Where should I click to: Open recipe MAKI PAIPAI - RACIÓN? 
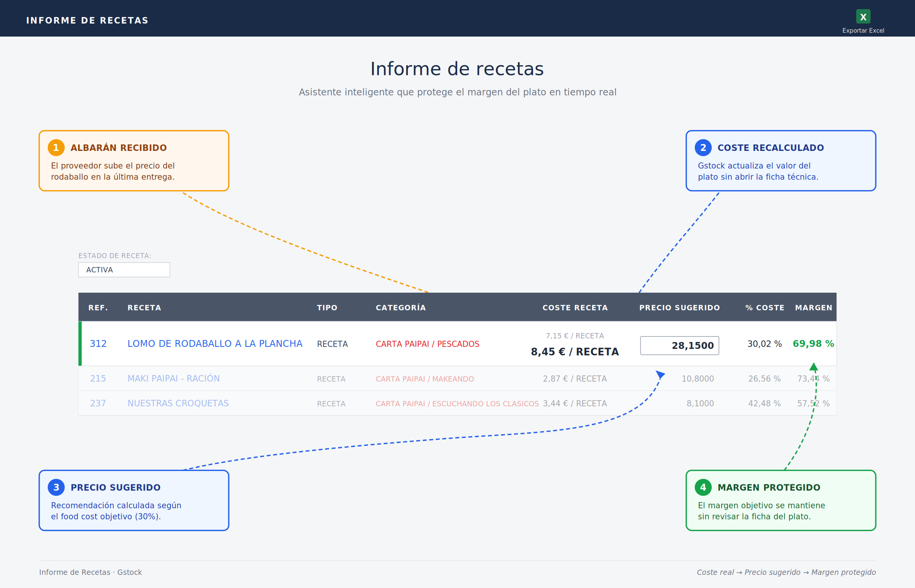click(173, 378)
